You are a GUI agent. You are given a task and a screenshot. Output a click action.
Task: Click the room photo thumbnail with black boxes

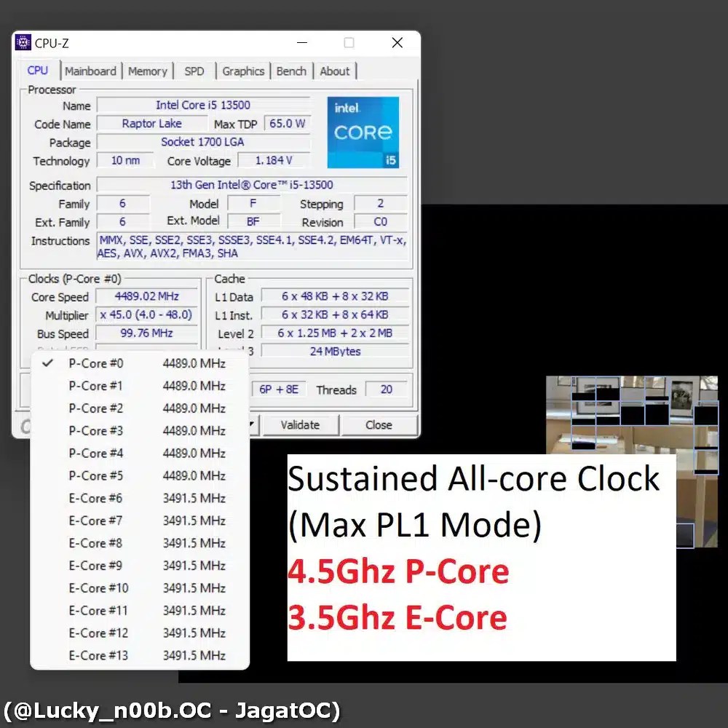[x=631, y=415]
